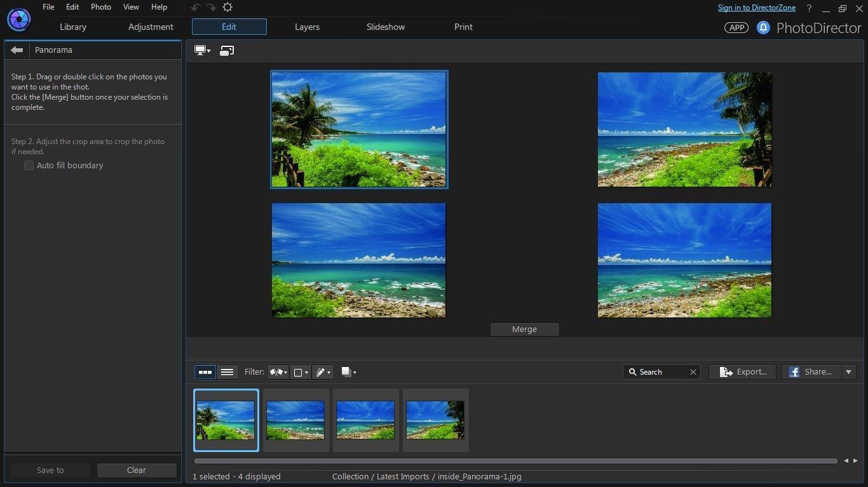The width and height of the screenshot is (868, 487).
Task: Open the viewer display mode icon
Action: (x=201, y=50)
